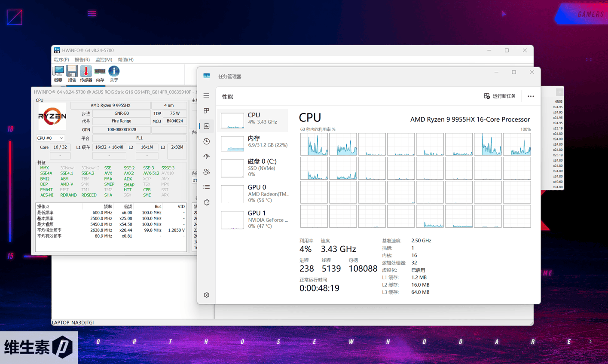The height and width of the screenshot is (364, 608).
Task: Open Task Manager users icon in sidebar
Action: (x=207, y=172)
